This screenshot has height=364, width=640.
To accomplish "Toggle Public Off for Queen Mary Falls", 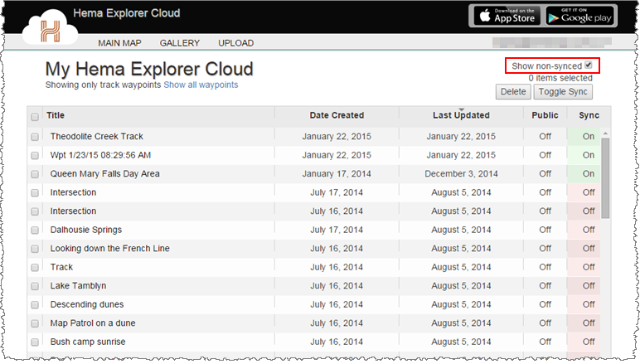I will [545, 174].
